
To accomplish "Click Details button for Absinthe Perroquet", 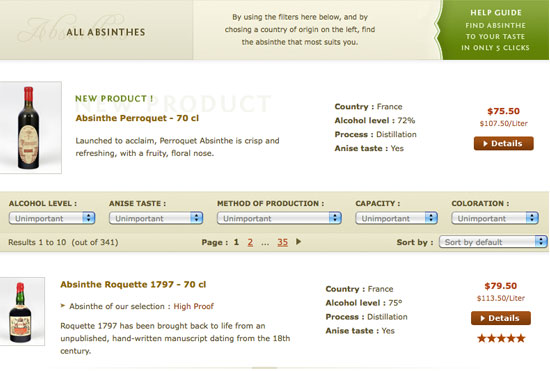I will point(503,143).
